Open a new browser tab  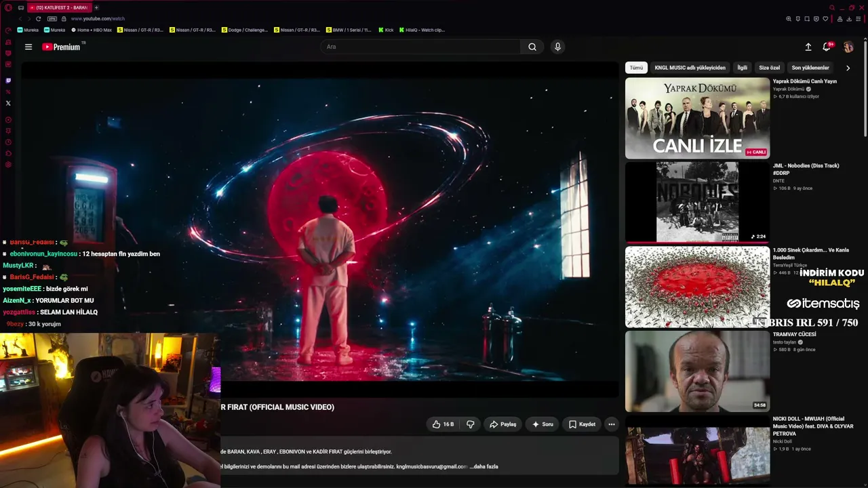[96, 7]
